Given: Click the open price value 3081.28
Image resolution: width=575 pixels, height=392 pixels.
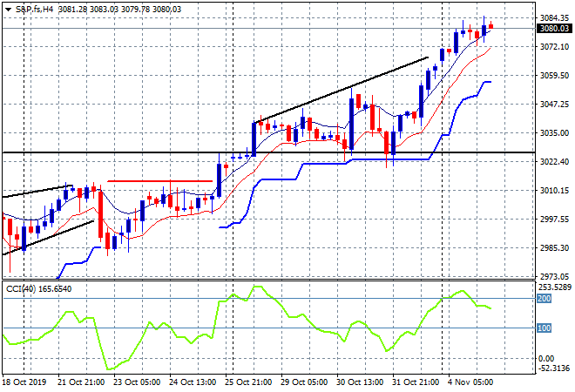Looking at the screenshot, I should click(72, 10).
